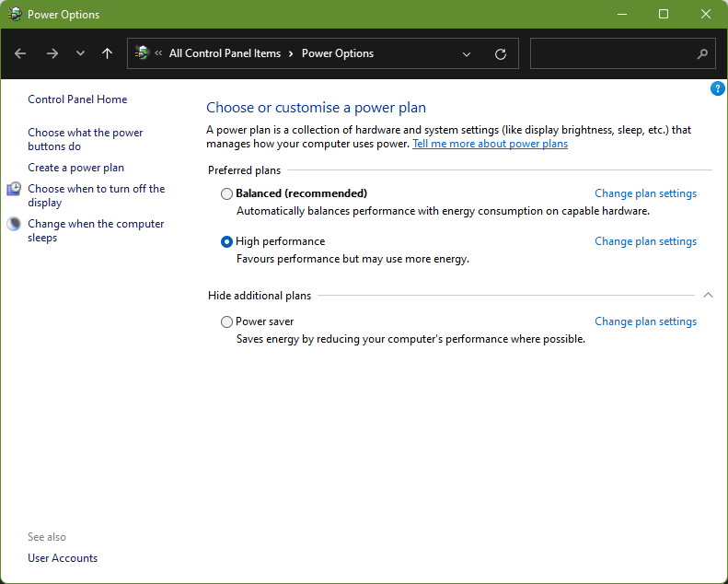
Task: Open Change plan settings for High performance
Action: (x=646, y=241)
